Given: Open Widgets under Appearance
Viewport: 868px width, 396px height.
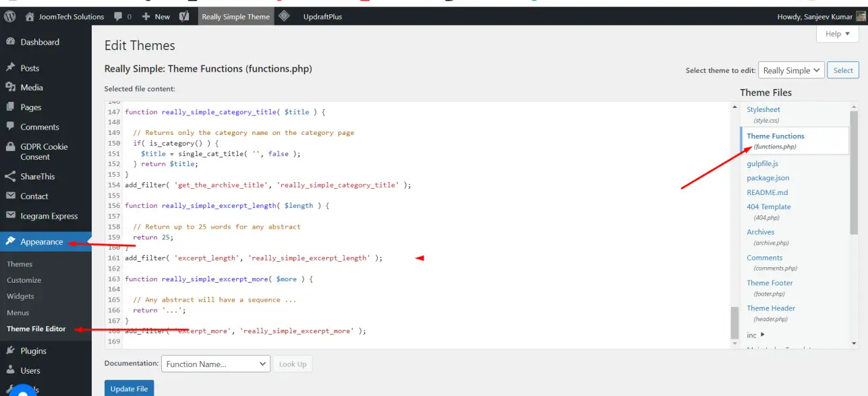Looking at the screenshot, I should [20, 296].
